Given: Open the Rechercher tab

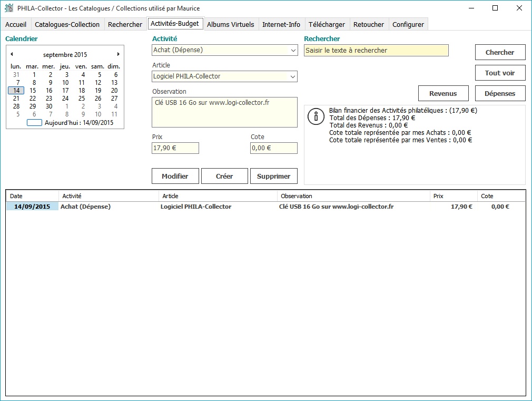Looking at the screenshot, I should click(x=125, y=24).
